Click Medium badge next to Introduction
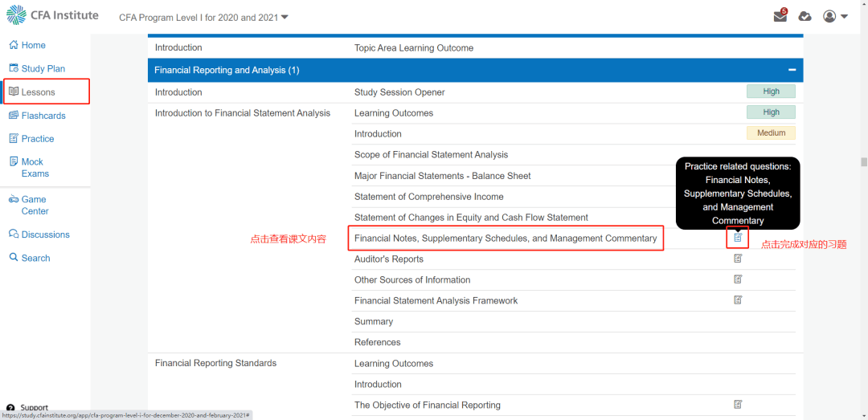 click(x=771, y=133)
